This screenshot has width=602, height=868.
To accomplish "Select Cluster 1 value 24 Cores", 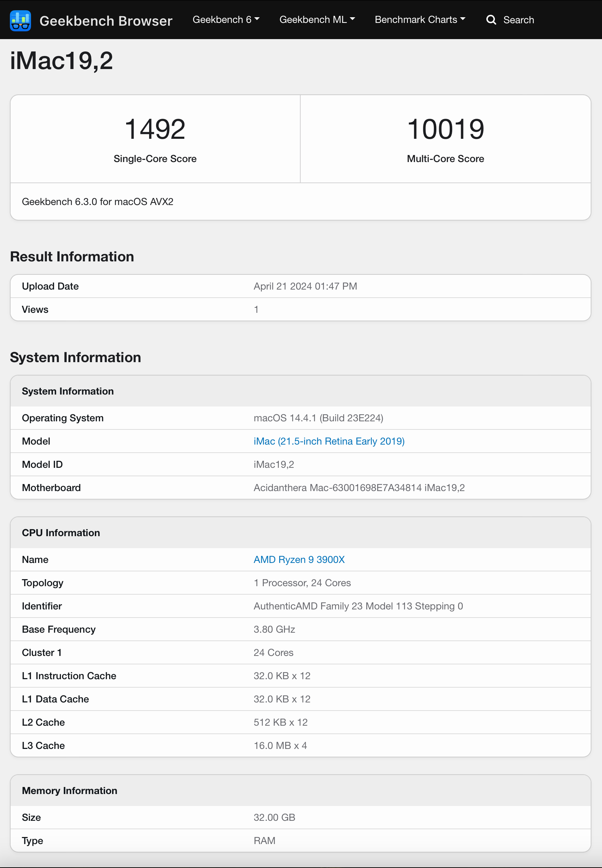I will (x=274, y=652).
